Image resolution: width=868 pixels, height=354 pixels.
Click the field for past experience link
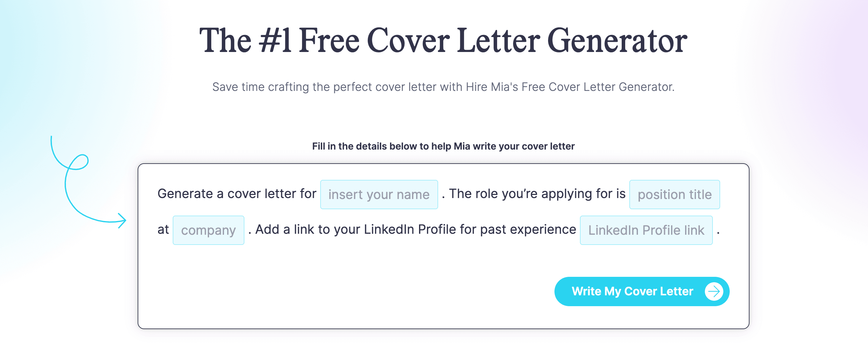pyautogui.click(x=646, y=230)
